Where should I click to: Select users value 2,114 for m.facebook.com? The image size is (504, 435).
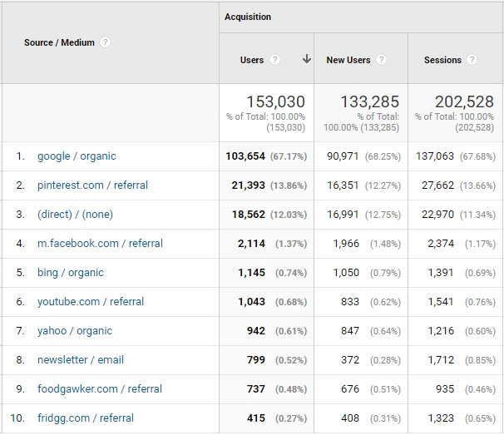251,244
